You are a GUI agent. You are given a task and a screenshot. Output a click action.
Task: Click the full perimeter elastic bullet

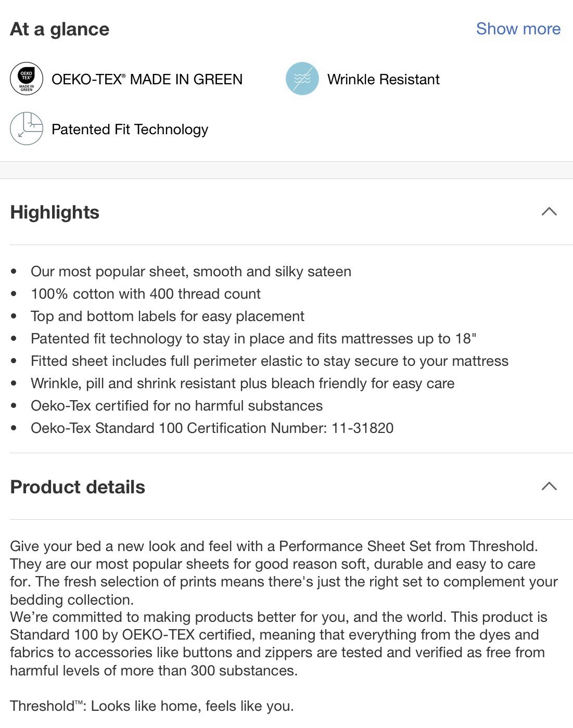click(x=270, y=361)
